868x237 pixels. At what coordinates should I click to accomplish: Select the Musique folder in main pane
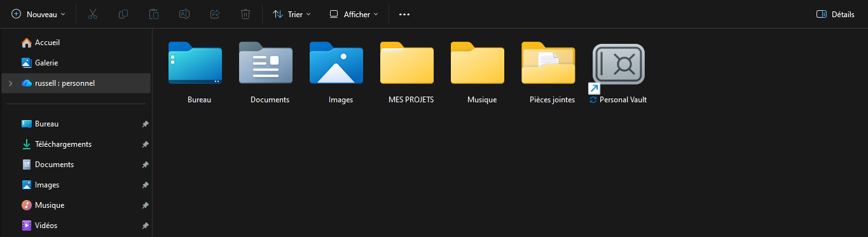[x=478, y=63]
